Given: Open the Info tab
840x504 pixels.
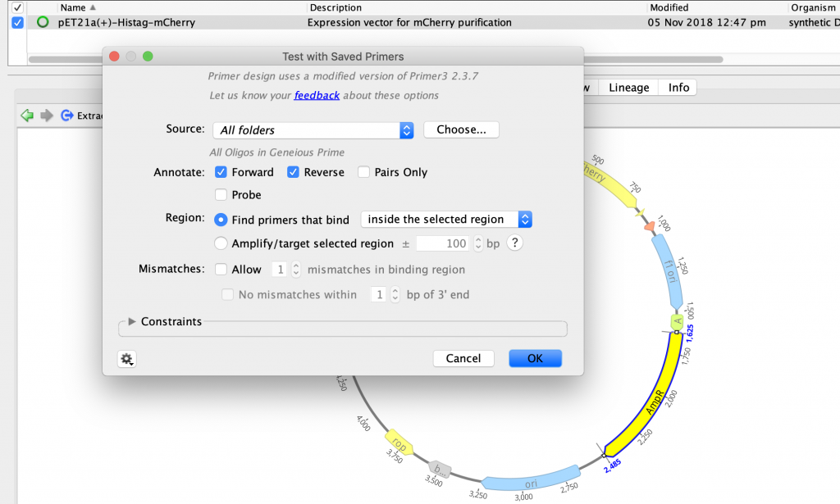Looking at the screenshot, I should 678,88.
